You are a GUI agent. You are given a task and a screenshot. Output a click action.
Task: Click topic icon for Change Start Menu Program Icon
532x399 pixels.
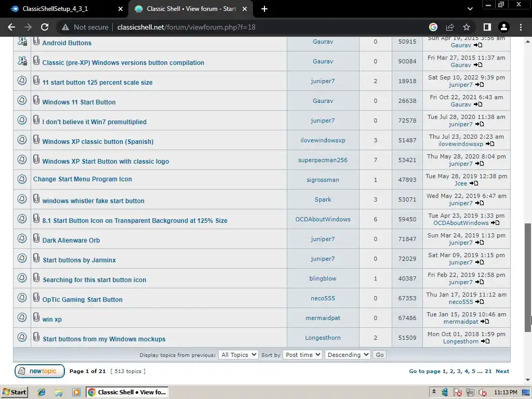pyautogui.click(x=22, y=179)
